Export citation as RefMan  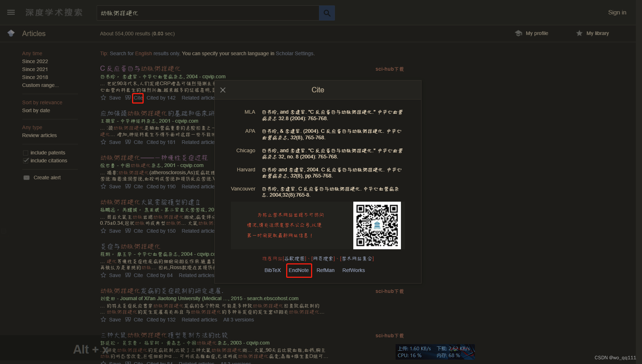point(326,270)
